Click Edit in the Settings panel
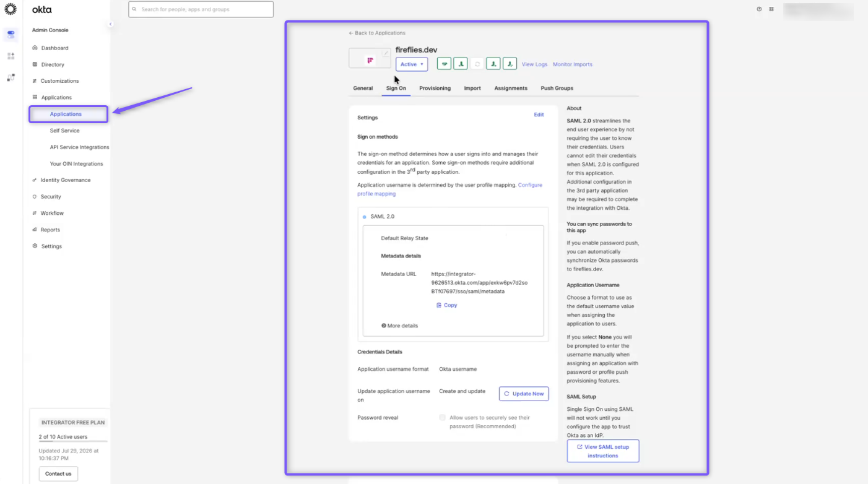Viewport: 868px width, 484px height. tap(539, 115)
